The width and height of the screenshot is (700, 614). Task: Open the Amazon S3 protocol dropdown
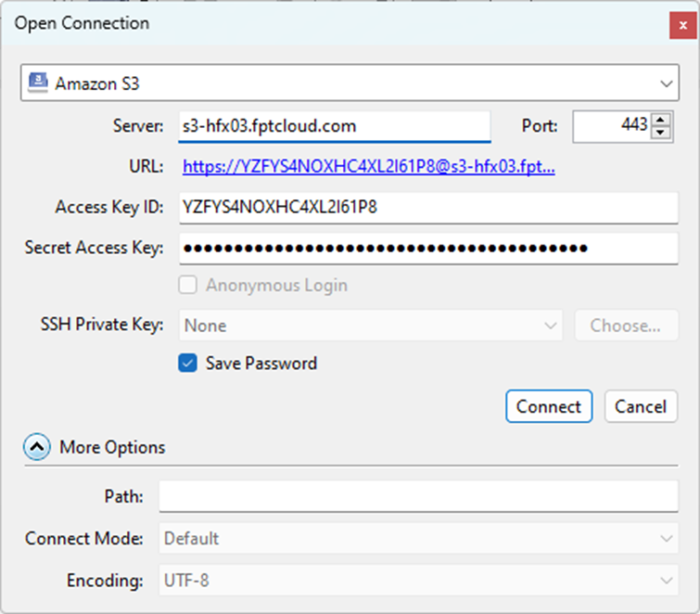point(350,83)
